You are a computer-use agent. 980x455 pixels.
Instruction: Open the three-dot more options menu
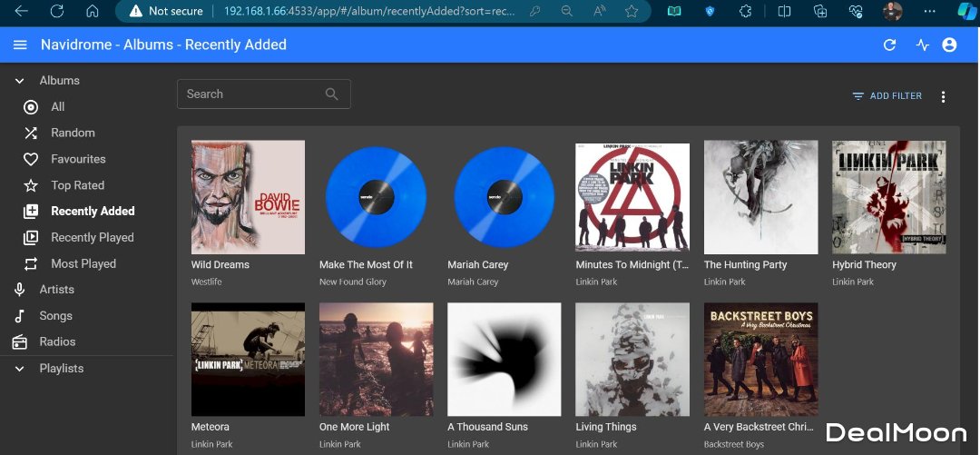(943, 96)
